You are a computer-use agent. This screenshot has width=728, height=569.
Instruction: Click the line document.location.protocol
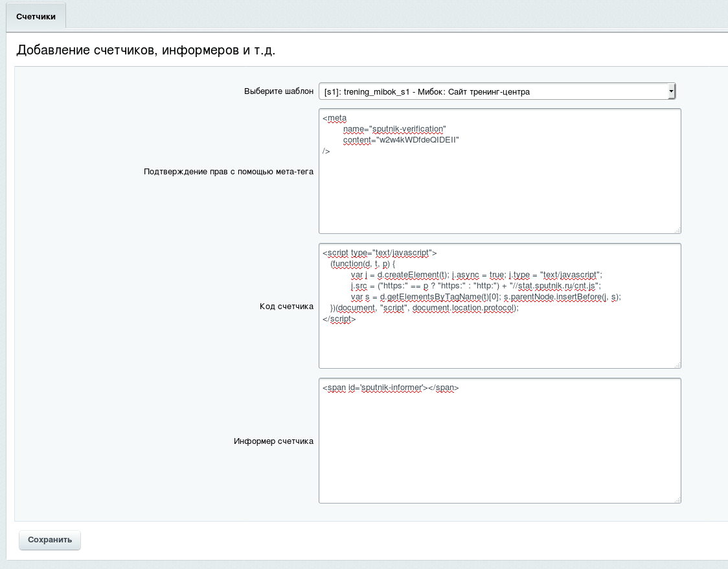[424, 307]
